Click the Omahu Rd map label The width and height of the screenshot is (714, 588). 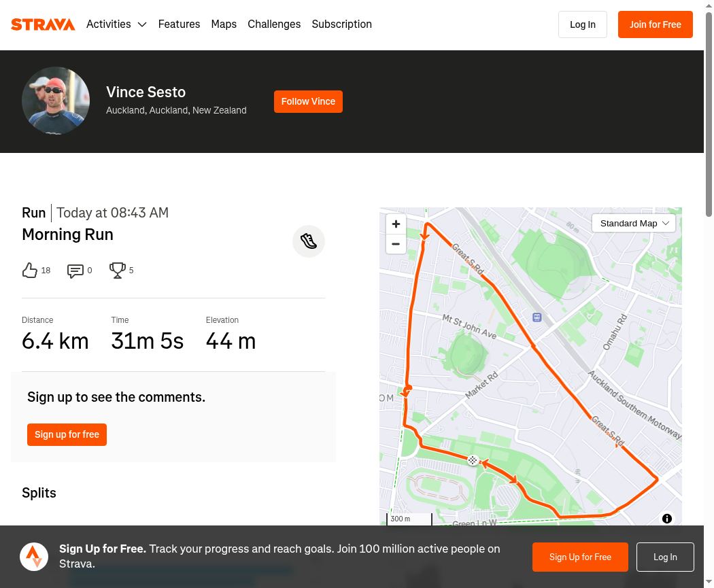(615, 332)
